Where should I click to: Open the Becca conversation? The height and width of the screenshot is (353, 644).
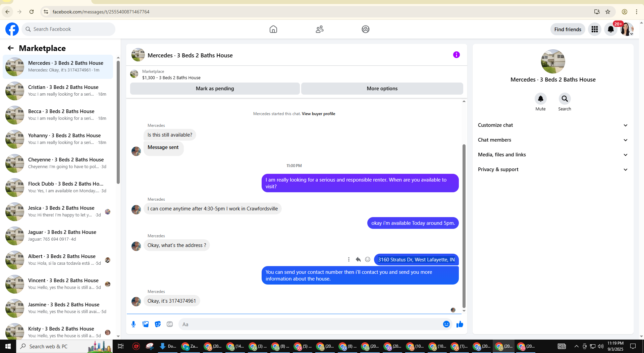click(58, 115)
